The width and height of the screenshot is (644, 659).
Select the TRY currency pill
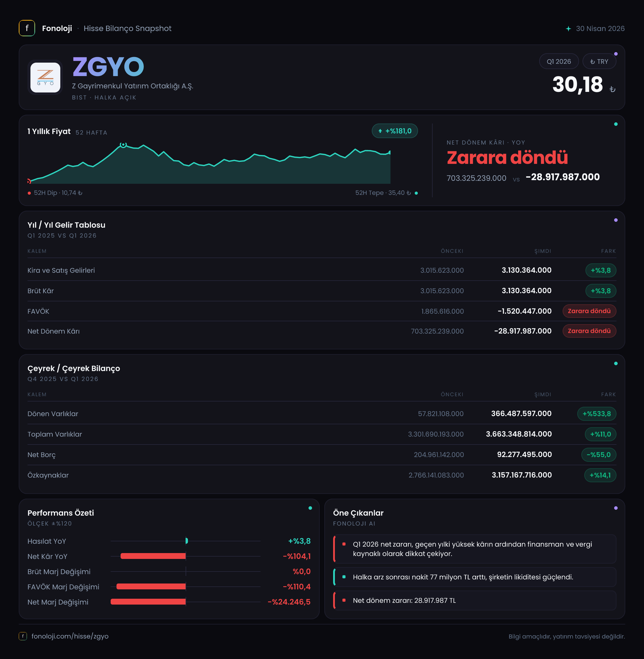pyautogui.click(x=599, y=61)
